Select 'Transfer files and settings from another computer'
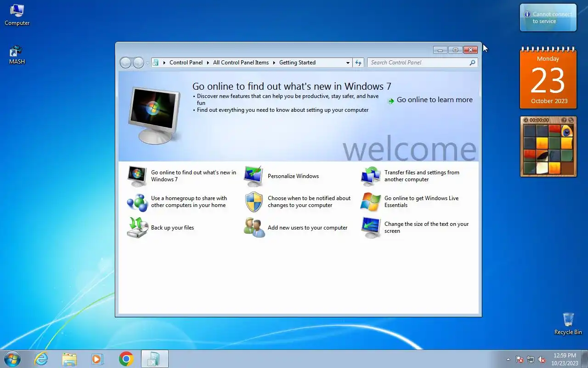This screenshot has height=368, width=588. point(422,176)
